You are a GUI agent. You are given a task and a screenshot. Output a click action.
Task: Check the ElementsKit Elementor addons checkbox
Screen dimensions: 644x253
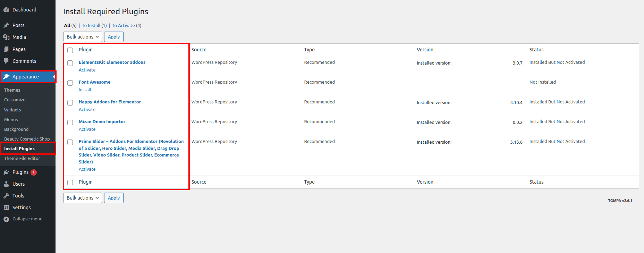(x=70, y=63)
